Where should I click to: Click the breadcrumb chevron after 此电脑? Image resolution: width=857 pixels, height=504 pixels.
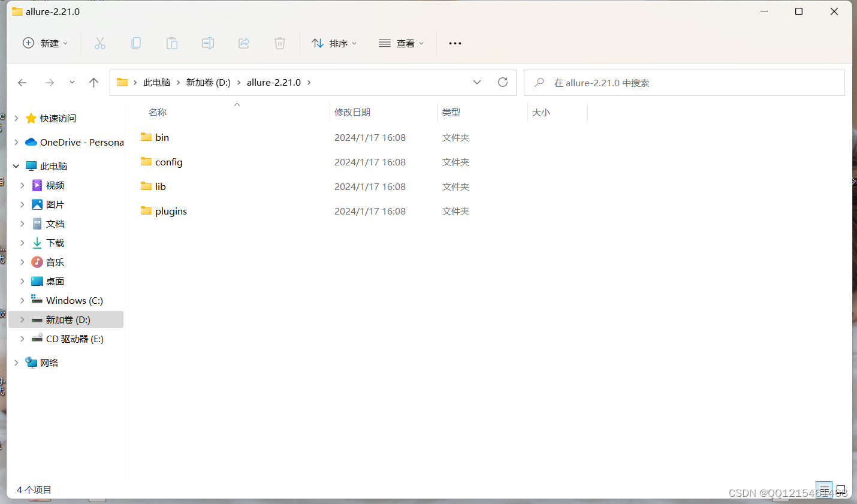178,83
